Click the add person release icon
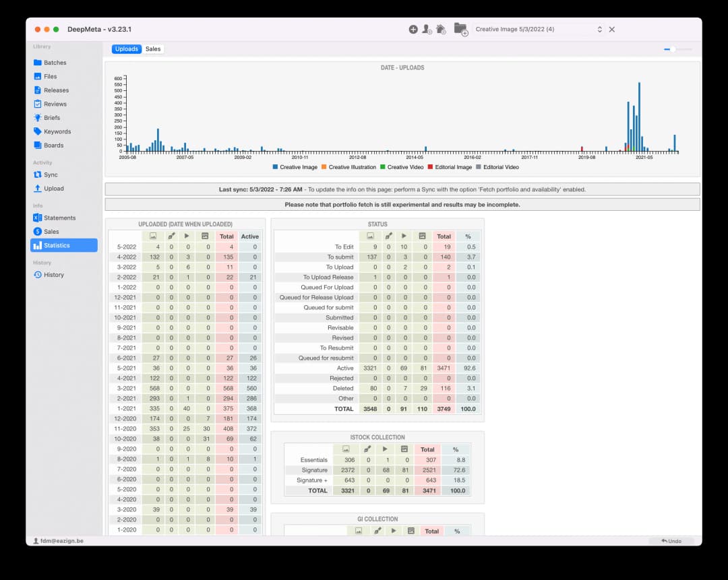The height and width of the screenshot is (580, 728). (x=427, y=29)
